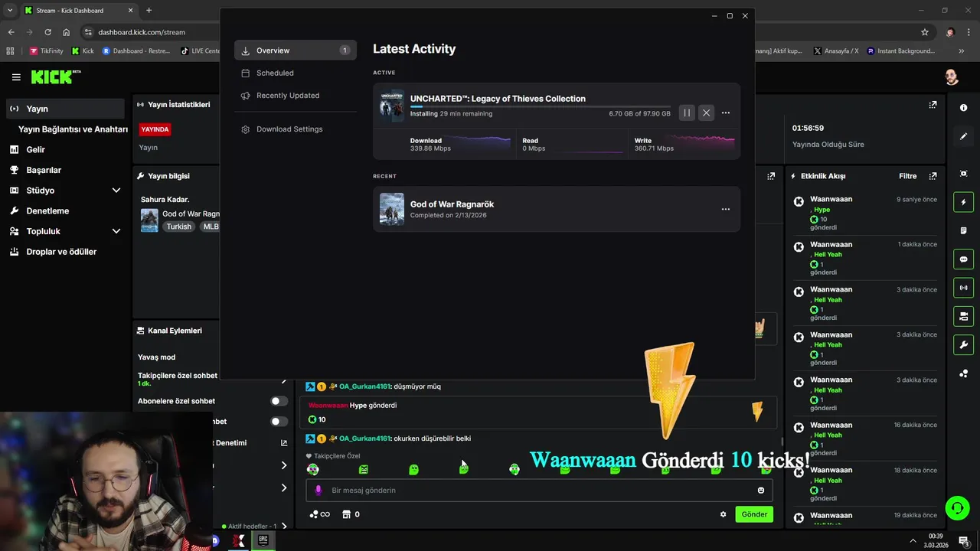Click the purple microphone icon in chat input
The width and height of the screenshot is (980, 551).
[318, 491]
